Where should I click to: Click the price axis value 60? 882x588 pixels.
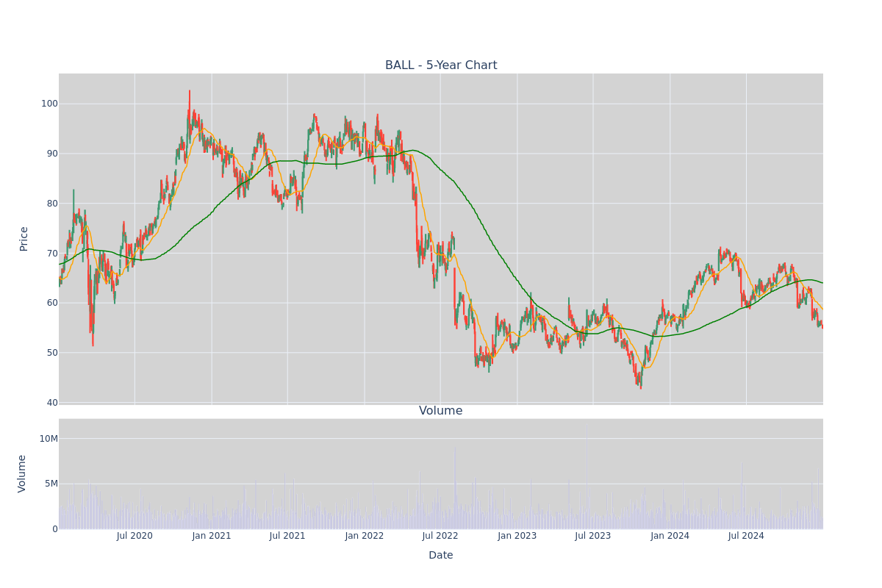52,303
